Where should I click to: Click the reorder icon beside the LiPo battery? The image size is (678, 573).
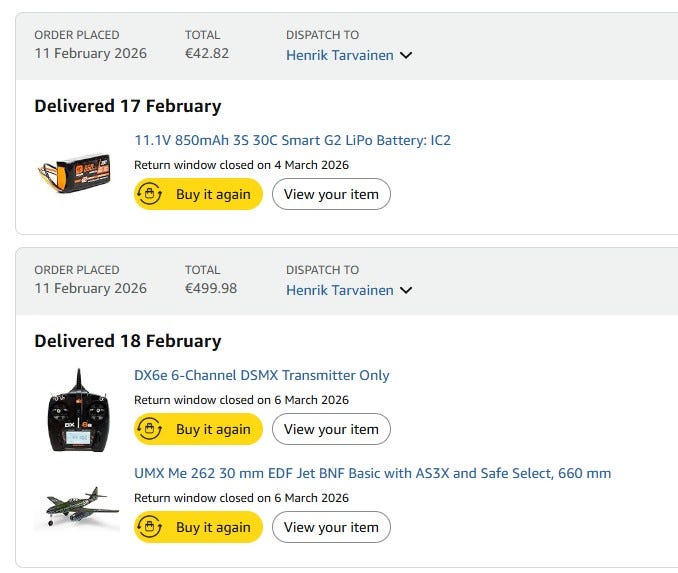(150, 194)
